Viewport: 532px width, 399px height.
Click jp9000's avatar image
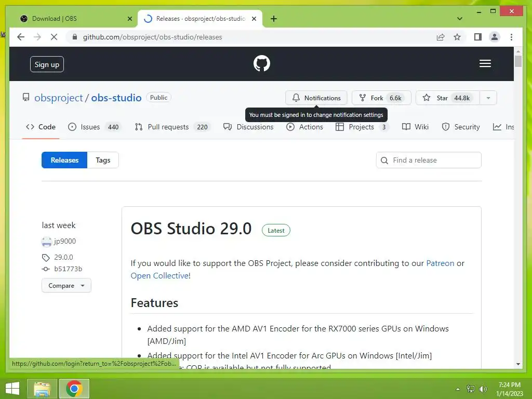[46, 242]
